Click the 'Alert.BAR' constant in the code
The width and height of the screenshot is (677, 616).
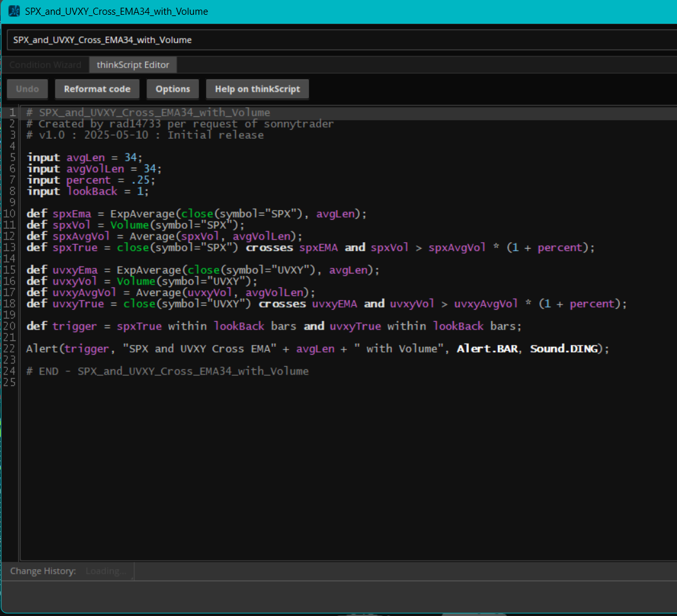point(487,348)
